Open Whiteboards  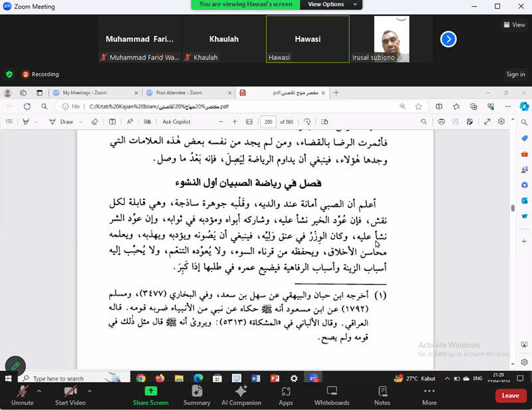(332, 395)
